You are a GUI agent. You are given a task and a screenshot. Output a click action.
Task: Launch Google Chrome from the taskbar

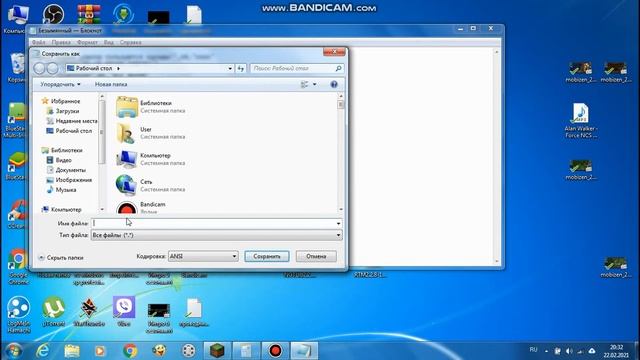[130, 351]
